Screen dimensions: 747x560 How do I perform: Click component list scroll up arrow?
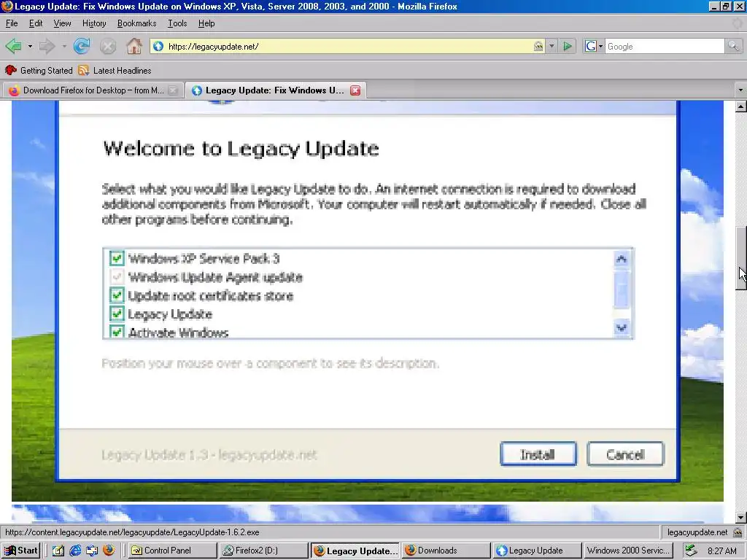pyautogui.click(x=622, y=260)
